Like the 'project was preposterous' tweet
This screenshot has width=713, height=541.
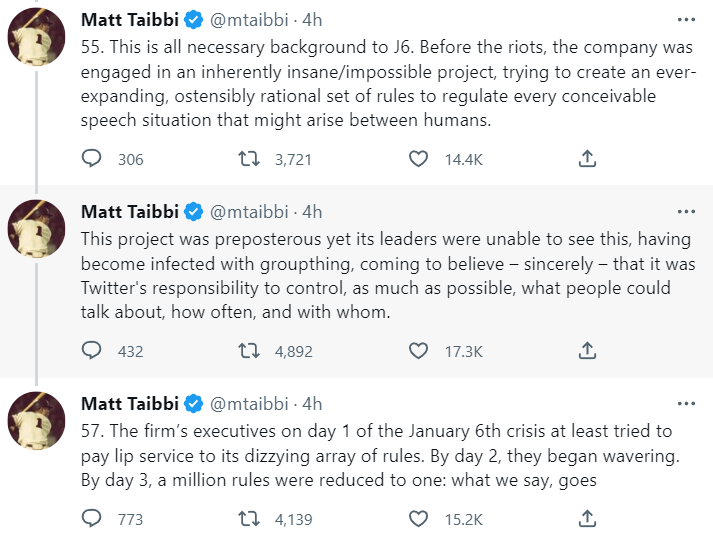click(x=419, y=351)
